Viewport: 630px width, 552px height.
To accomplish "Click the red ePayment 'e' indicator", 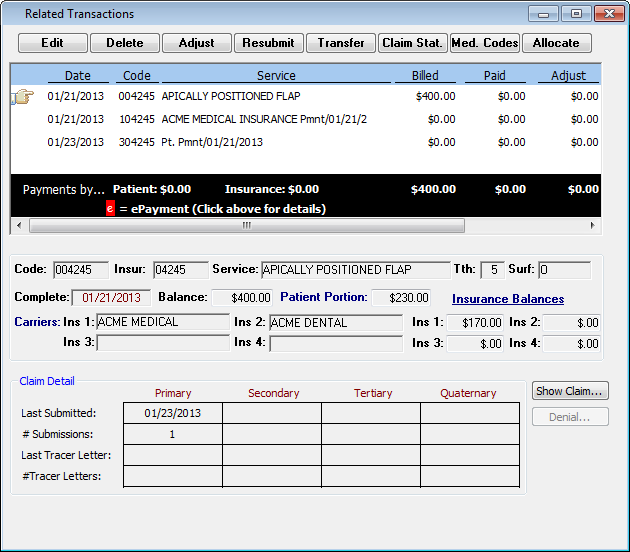I will pos(110,209).
